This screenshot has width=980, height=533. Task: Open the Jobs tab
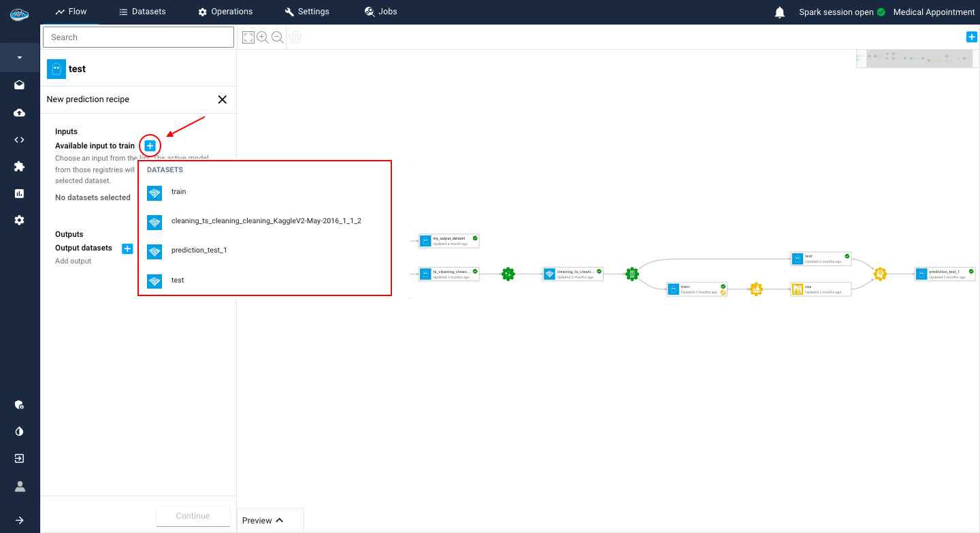click(x=380, y=12)
